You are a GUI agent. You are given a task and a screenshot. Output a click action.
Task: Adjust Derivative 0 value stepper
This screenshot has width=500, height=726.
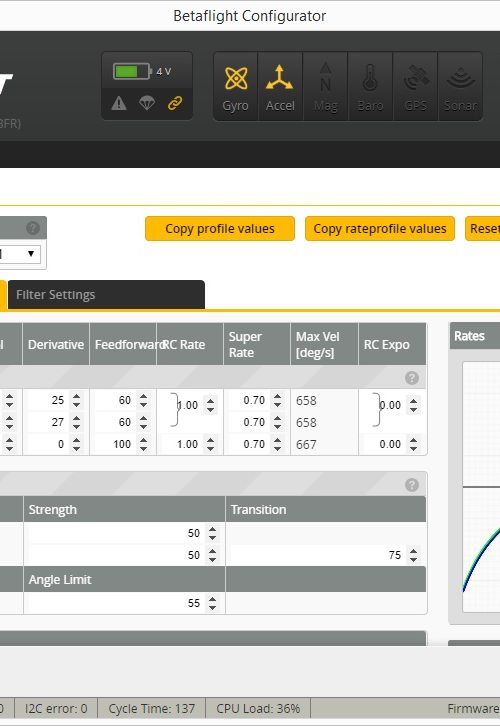pos(76,444)
